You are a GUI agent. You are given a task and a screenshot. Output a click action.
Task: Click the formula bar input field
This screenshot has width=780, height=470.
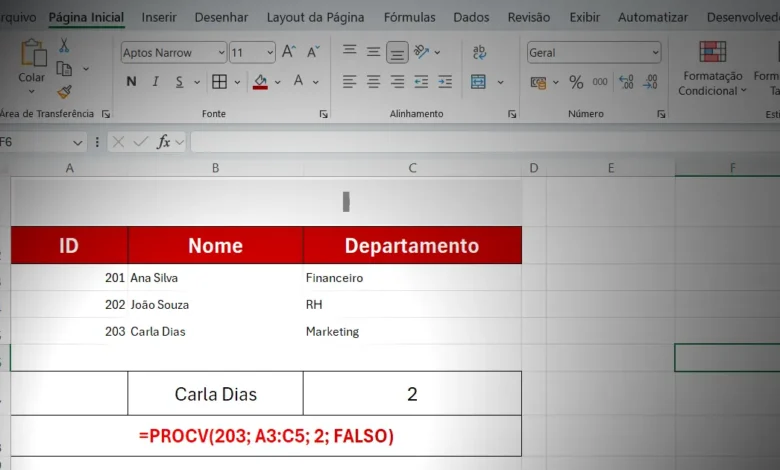point(485,142)
